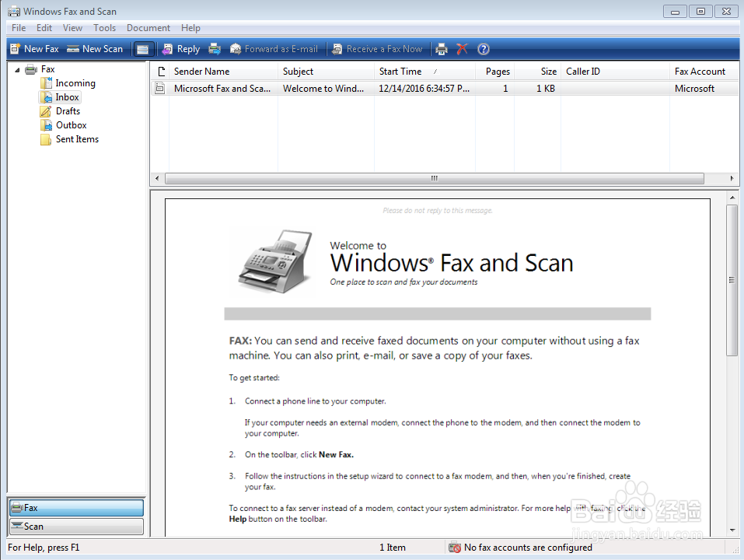Switch to Fax view at bottom left
Screen dimensions: 744x560
point(76,508)
